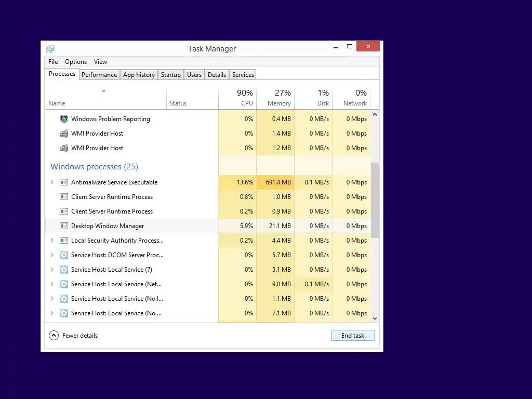532x399 pixels.
Task: Sort by the Name column header
Action: click(x=105, y=98)
